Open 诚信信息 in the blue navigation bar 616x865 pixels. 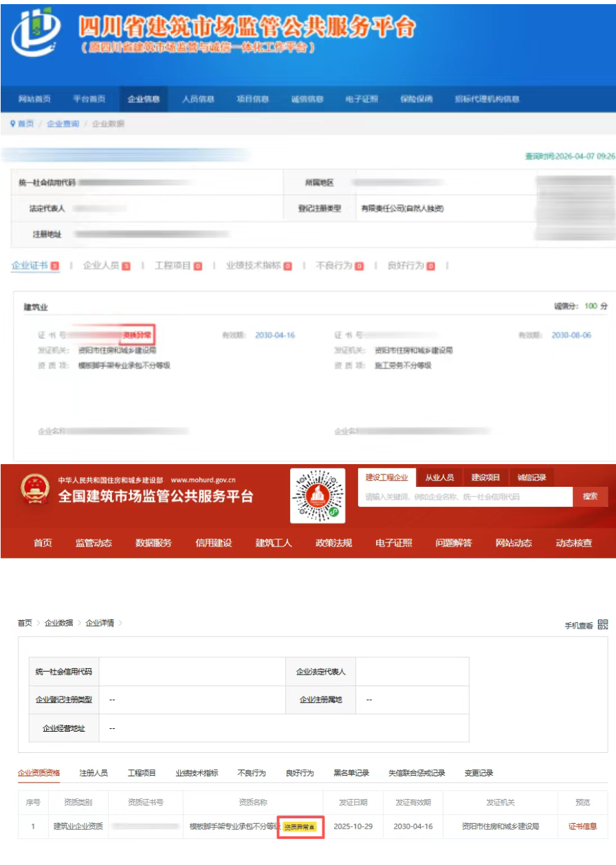click(307, 99)
